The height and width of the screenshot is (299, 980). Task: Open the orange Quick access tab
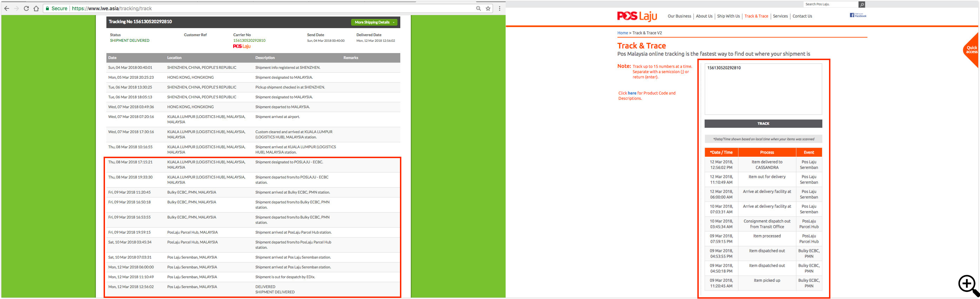pos(971,50)
